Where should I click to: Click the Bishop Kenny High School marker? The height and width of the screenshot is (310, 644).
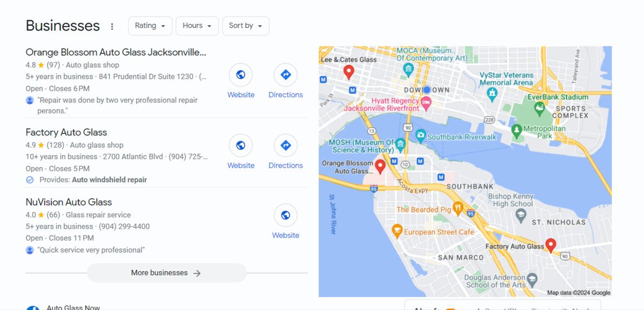pyautogui.click(x=521, y=215)
